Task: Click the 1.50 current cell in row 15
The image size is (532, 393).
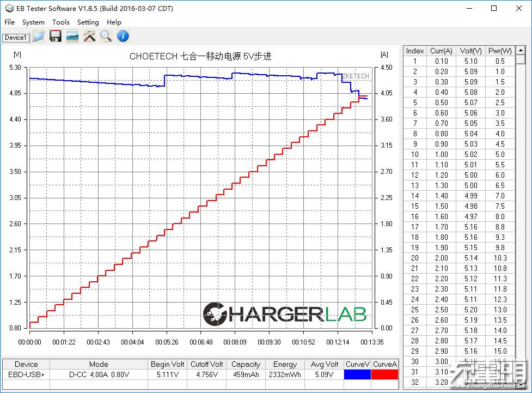Action: [x=441, y=206]
